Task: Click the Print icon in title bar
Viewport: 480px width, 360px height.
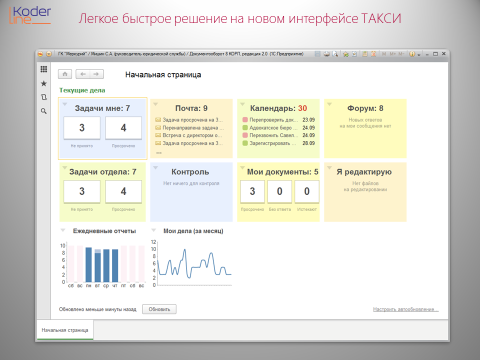Action: pos(327,54)
